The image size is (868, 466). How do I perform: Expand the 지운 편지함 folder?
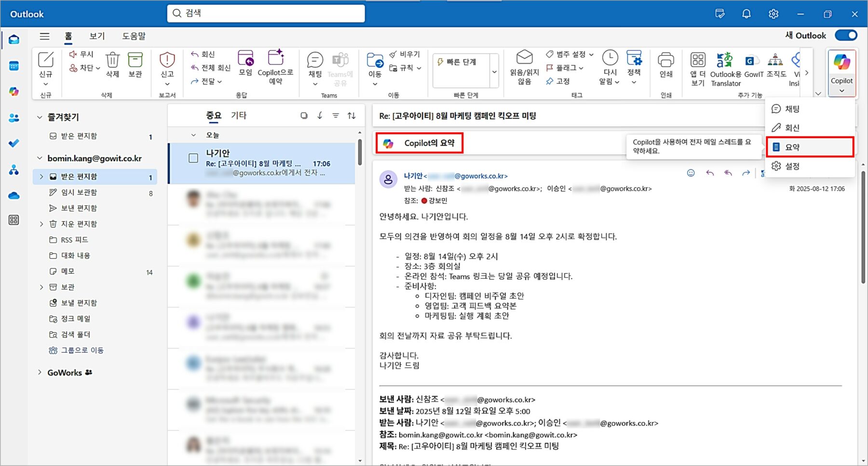click(41, 224)
